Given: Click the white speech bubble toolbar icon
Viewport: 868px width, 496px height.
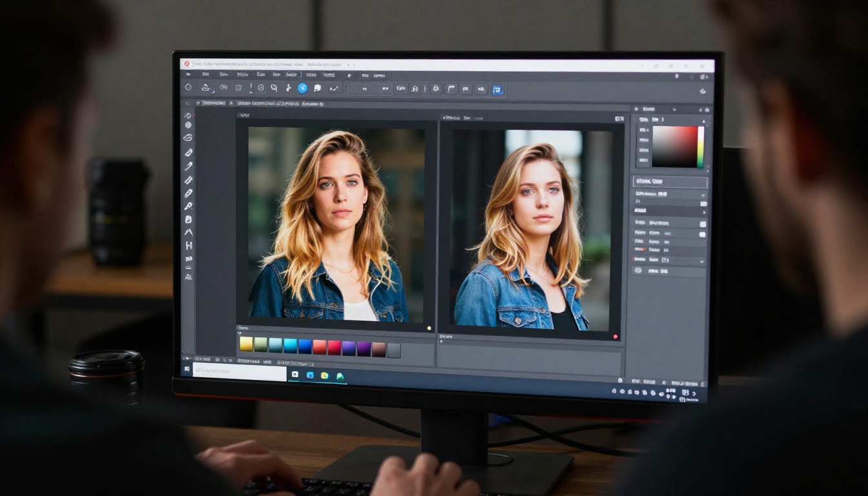Looking at the screenshot, I should coord(317,88).
